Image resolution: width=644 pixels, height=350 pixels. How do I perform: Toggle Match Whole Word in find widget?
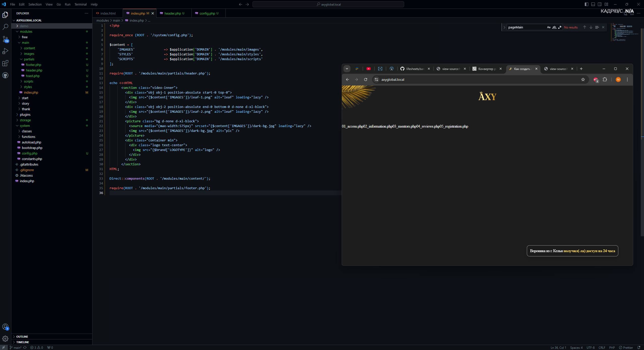(x=554, y=27)
